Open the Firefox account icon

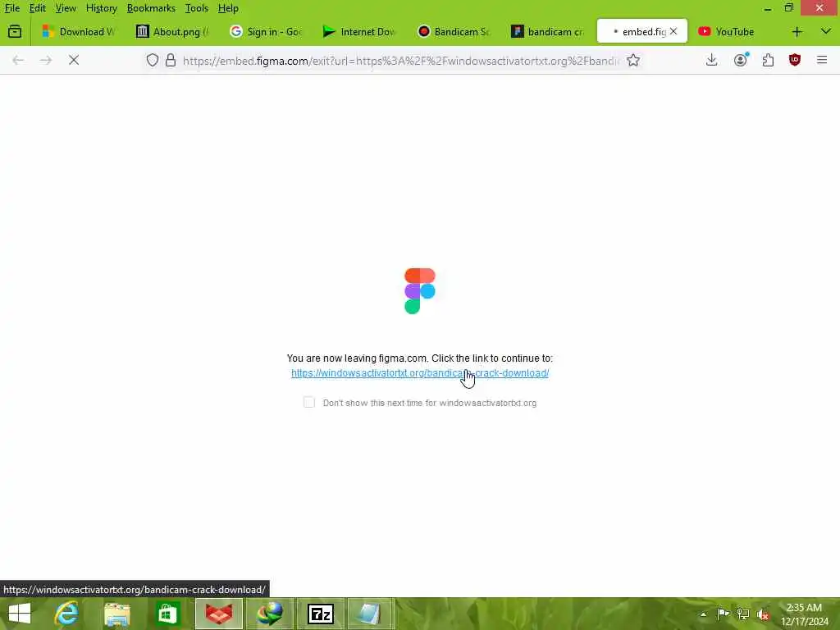tap(741, 60)
